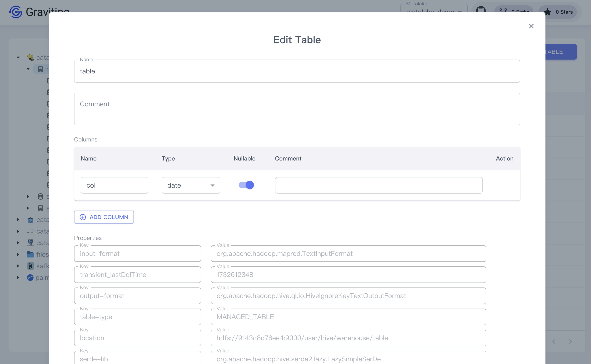591x364 pixels.
Task: Click the Paimon catalog icon in sidebar
Action: 30,278
